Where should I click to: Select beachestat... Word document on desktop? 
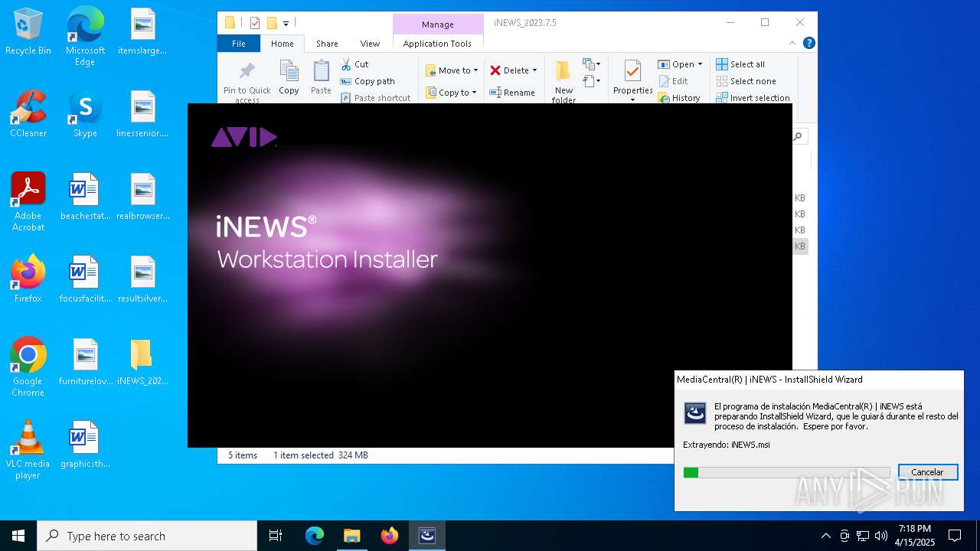85,197
